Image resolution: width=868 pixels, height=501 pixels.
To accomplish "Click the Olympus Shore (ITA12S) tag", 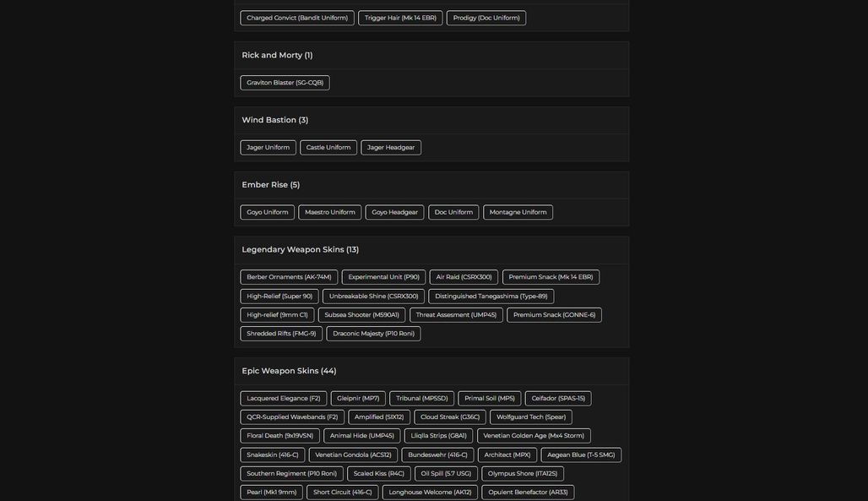I will (523, 474).
